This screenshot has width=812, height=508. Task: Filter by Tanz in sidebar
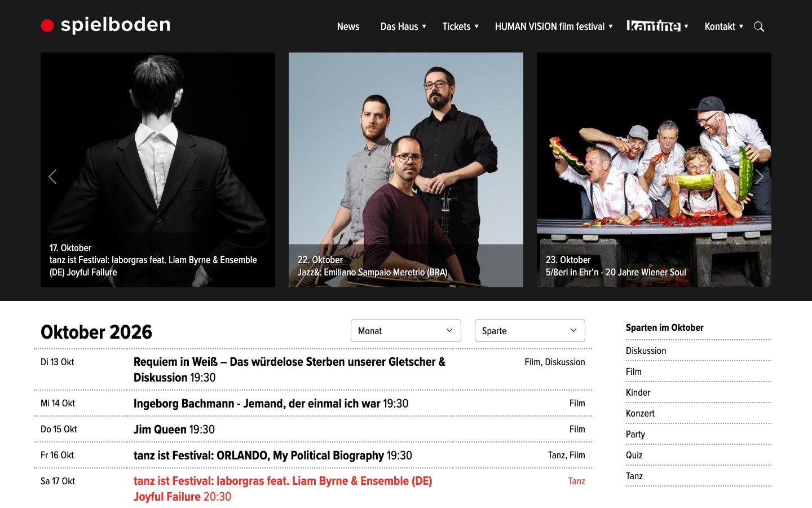click(634, 476)
